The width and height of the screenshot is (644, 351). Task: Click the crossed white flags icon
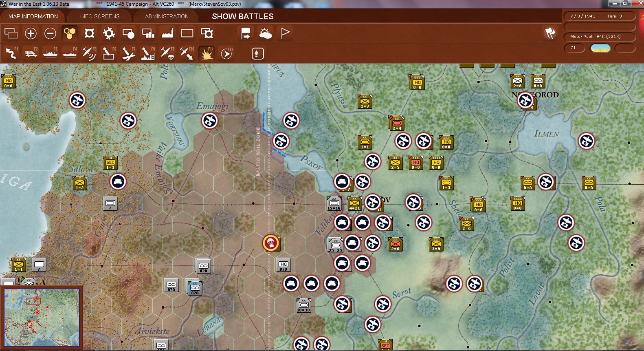click(550, 33)
